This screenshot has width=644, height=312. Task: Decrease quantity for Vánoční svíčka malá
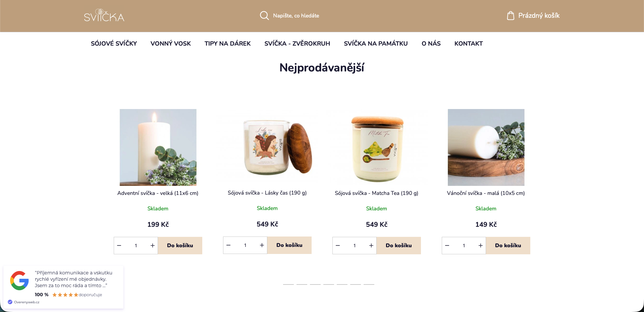coord(447,246)
